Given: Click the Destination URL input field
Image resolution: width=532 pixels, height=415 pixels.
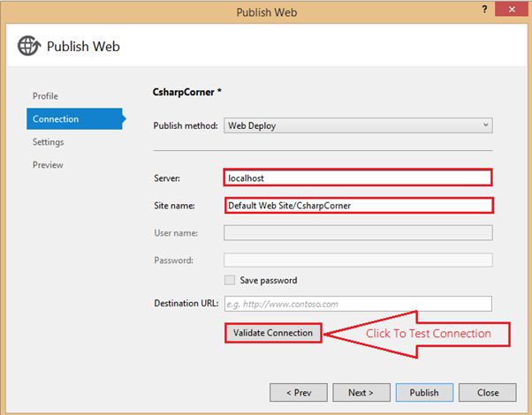Looking at the screenshot, I should click(x=357, y=304).
